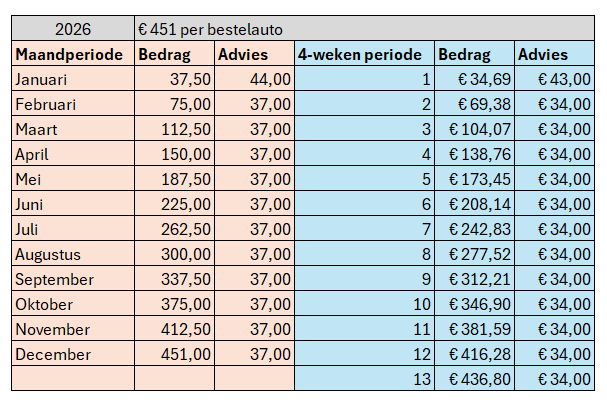
Task: Select the Augustus row label
Action: tap(73, 254)
